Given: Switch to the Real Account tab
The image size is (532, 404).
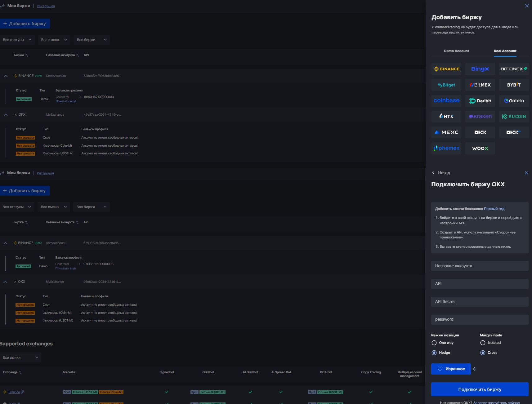Looking at the screenshot, I should (x=505, y=51).
